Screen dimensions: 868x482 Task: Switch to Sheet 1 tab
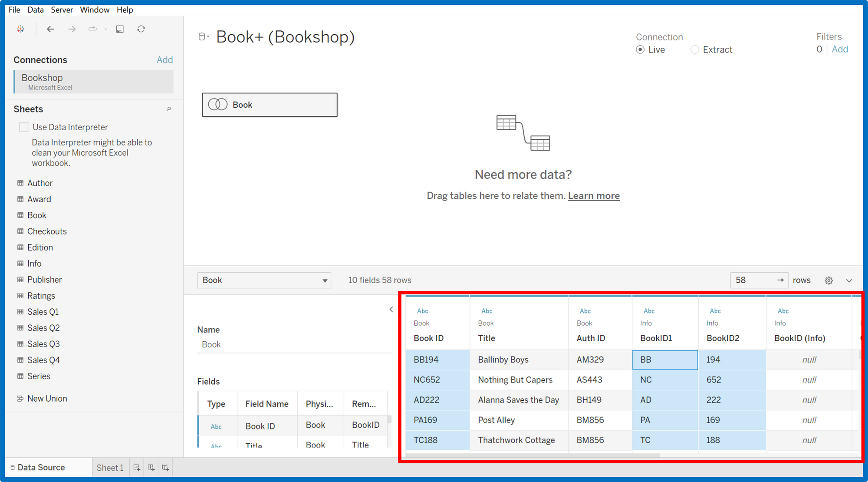tap(110, 468)
